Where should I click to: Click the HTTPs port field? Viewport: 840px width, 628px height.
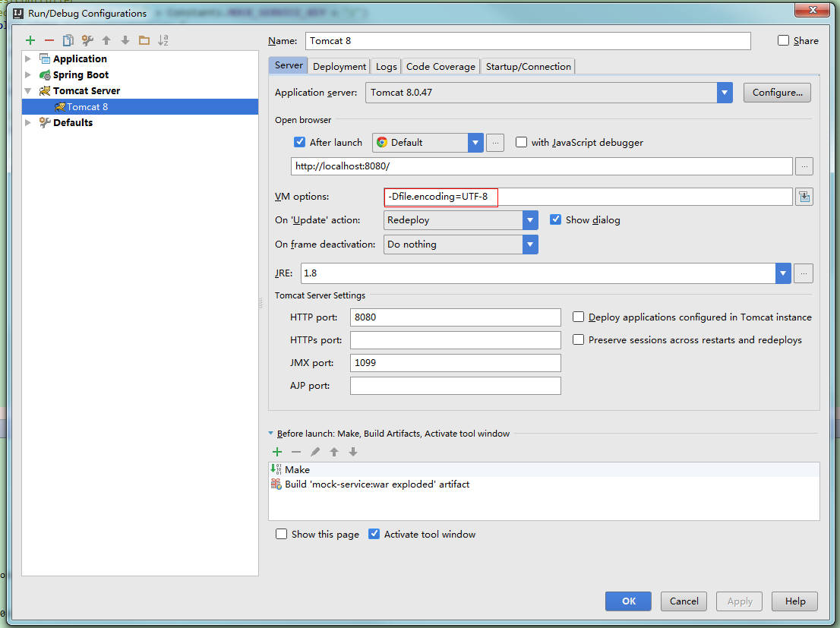point(456,340)
